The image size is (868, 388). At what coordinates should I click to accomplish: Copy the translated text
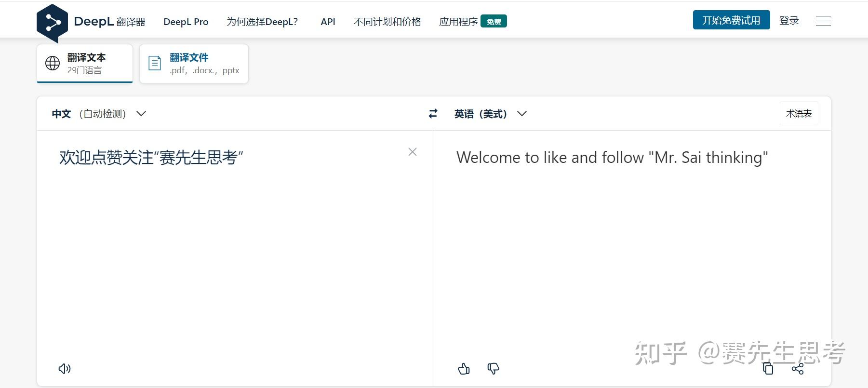[x=768, y=369]
